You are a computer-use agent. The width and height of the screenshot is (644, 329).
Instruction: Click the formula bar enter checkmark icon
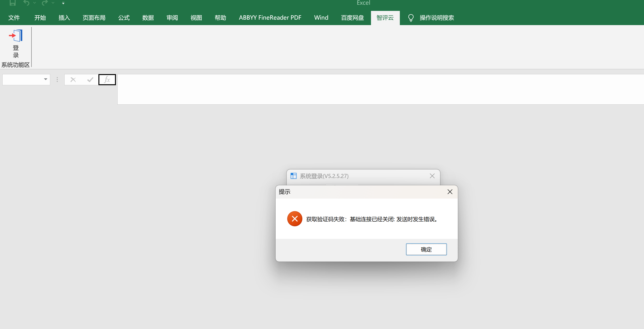(x=90, y=80)
